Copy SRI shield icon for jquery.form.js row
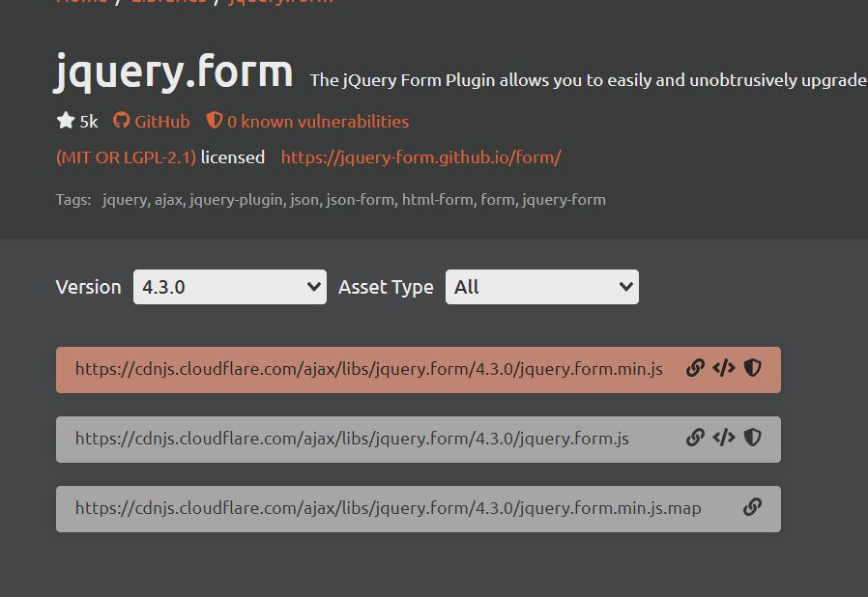868x597 pixels. 752,438
